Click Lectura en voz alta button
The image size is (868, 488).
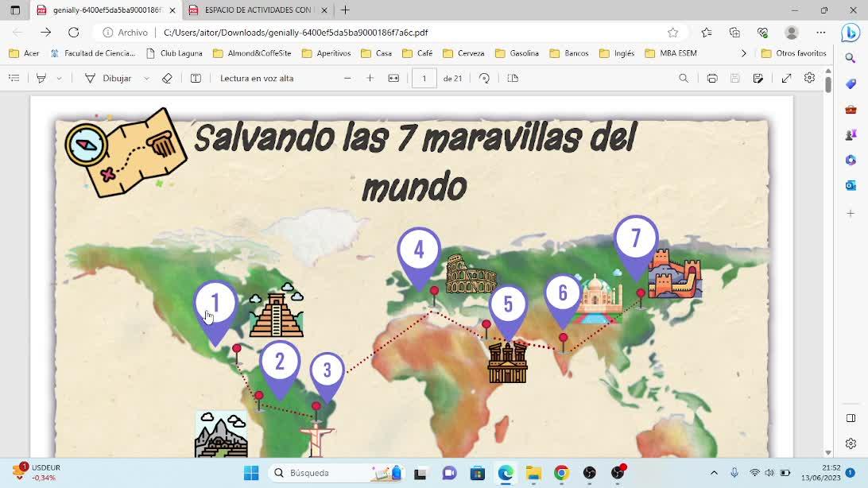(256, 78)
